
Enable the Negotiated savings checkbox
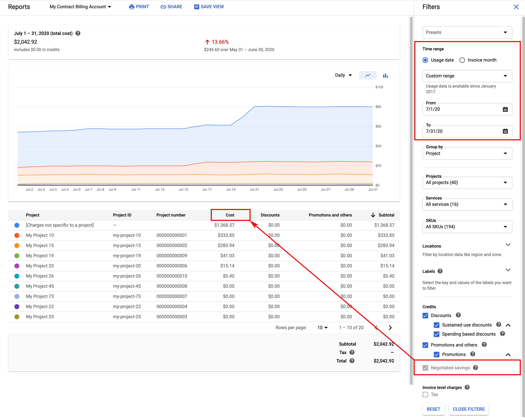(x=426, y=368)
